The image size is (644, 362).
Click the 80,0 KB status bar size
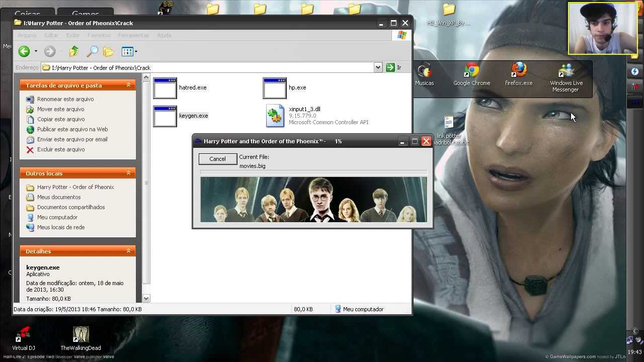303,309
